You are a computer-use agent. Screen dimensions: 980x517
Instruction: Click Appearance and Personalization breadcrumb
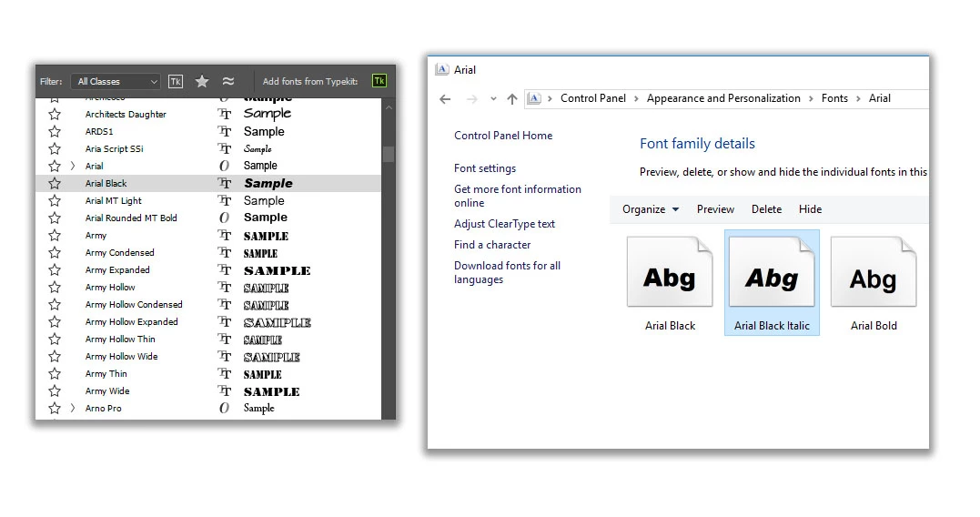tap(723, 98)
